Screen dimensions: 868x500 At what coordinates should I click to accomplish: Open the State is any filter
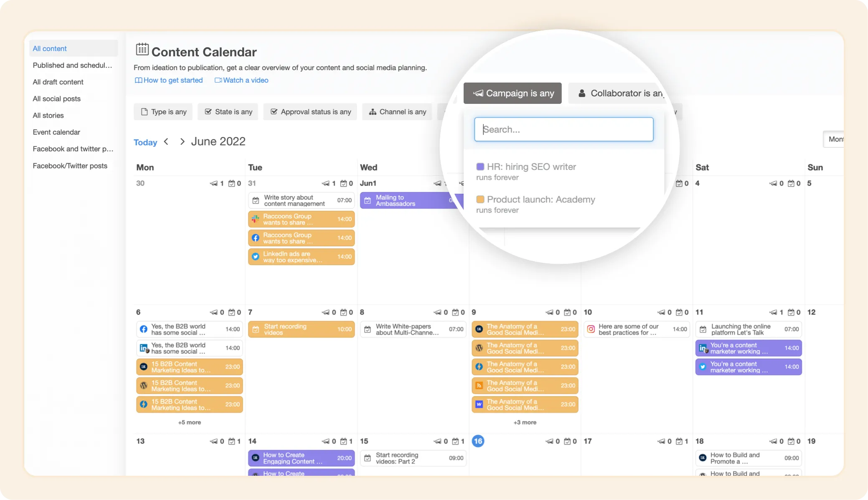(x=228, y=112)
